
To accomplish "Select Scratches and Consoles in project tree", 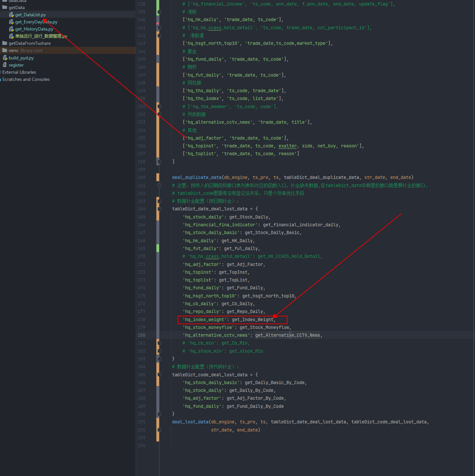I will click(26, 79).
